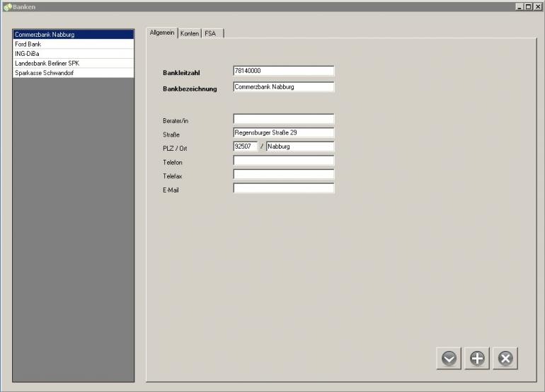
Task: Focus the Bankleitzahl input field
Action: pyautogui.click(x=284, y=71)
